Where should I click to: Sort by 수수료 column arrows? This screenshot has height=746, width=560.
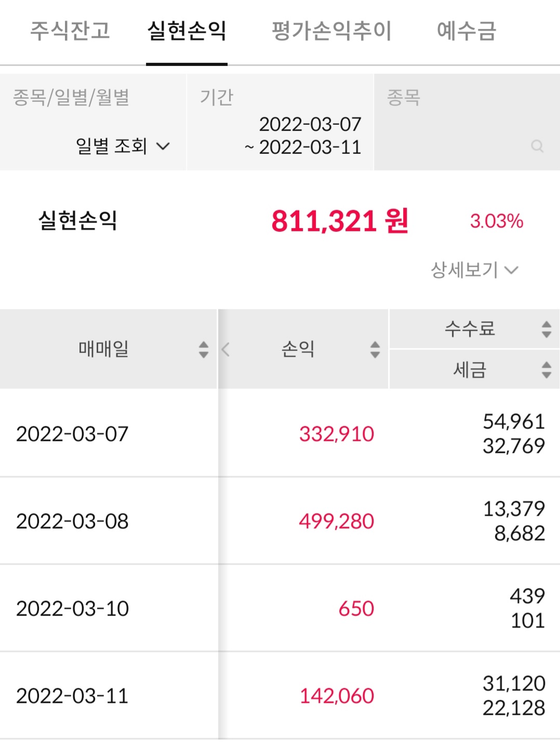point(546,329)
